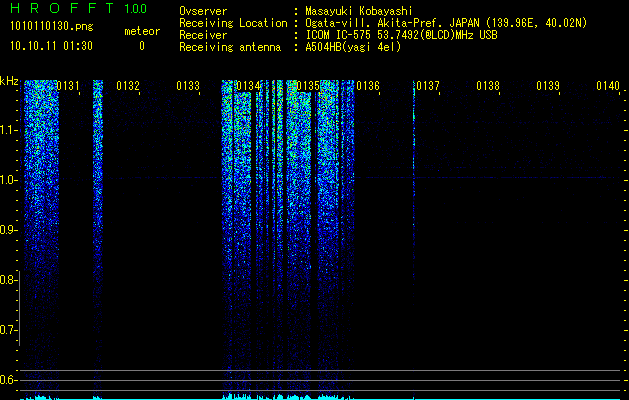Viewport: 629px width, 400px height.
Task: Select the 0132 time marker
Action: click(128, 86)
